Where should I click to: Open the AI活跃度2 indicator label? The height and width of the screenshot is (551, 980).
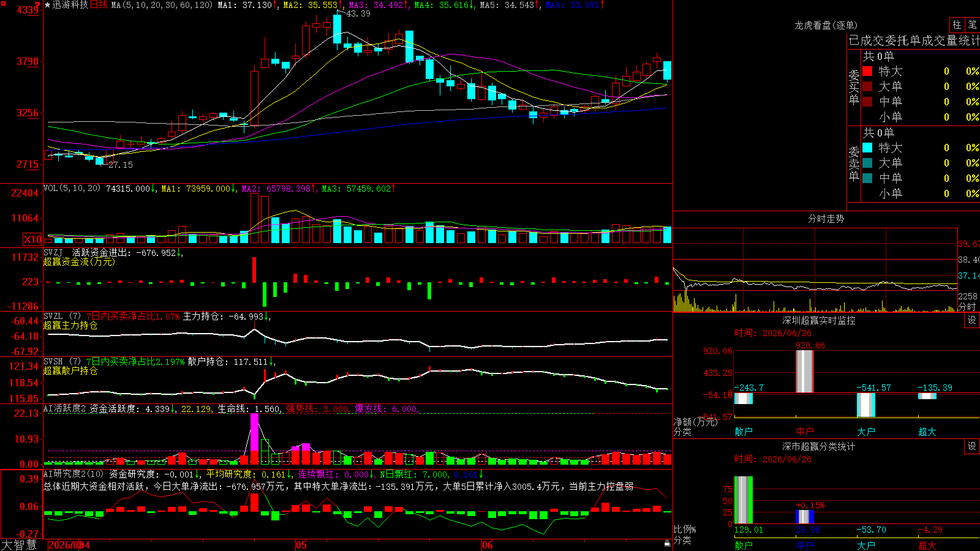tap(65, 408)
